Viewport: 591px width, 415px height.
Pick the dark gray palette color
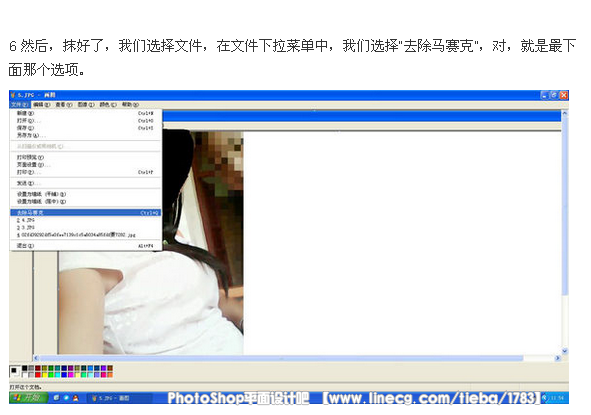pos(31,368)
